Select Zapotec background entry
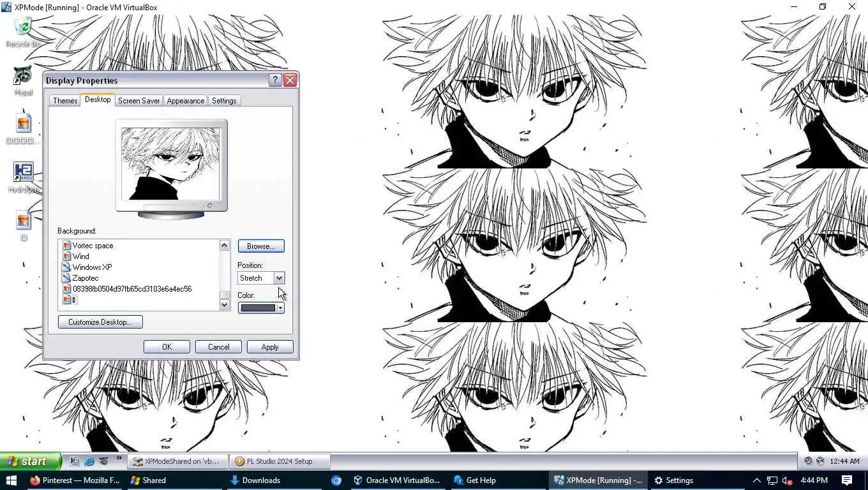This screenshot has height=490, width=868. coord(85,278)
